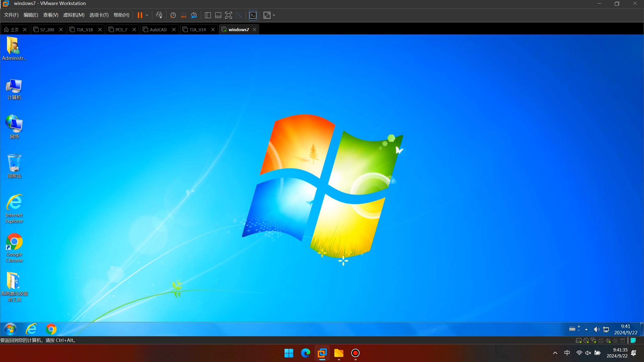644x362 pixels.
Task: Open the 虚拟机(M) menu
Action: [x=74, y=15]
